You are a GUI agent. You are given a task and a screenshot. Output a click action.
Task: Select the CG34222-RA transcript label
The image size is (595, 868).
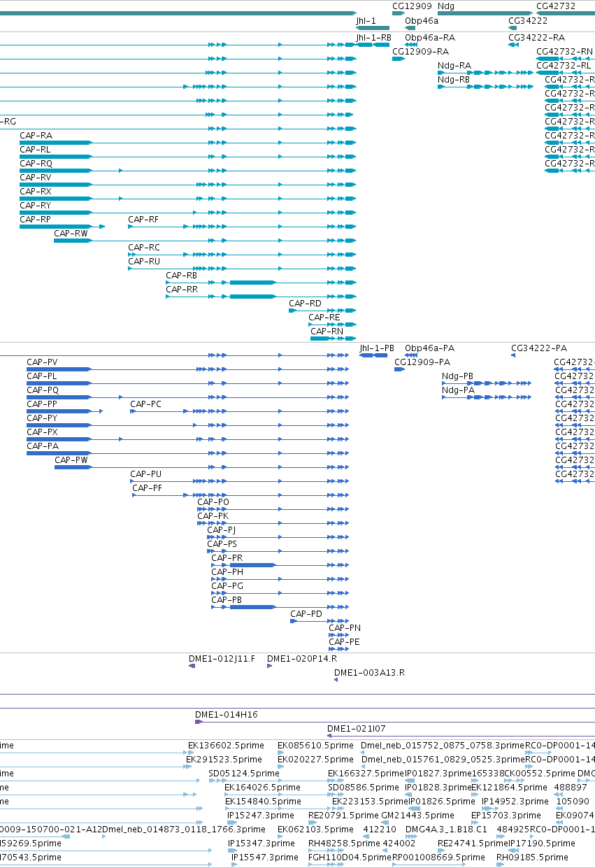click(x=537, y=37)
